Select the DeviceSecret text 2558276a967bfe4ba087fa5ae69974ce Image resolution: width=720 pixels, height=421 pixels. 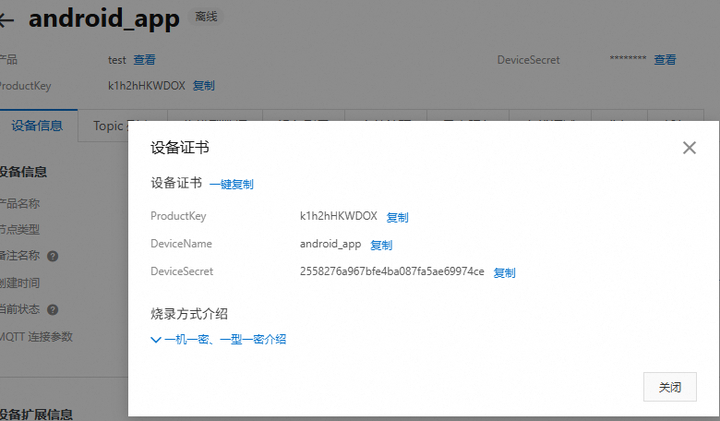[x=392, y=271]
